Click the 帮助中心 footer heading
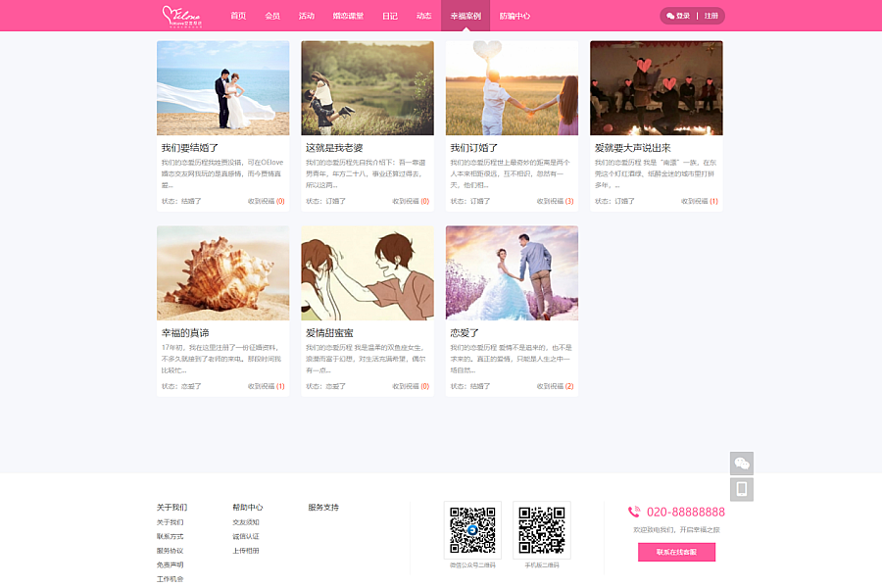882x588 pixels. [248, 507]
